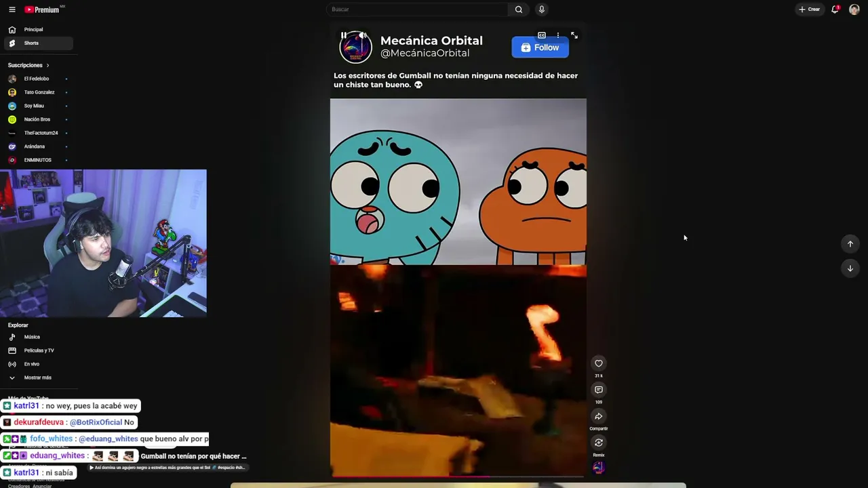Start voice search with the microphone icon

(x=541, y=9)
